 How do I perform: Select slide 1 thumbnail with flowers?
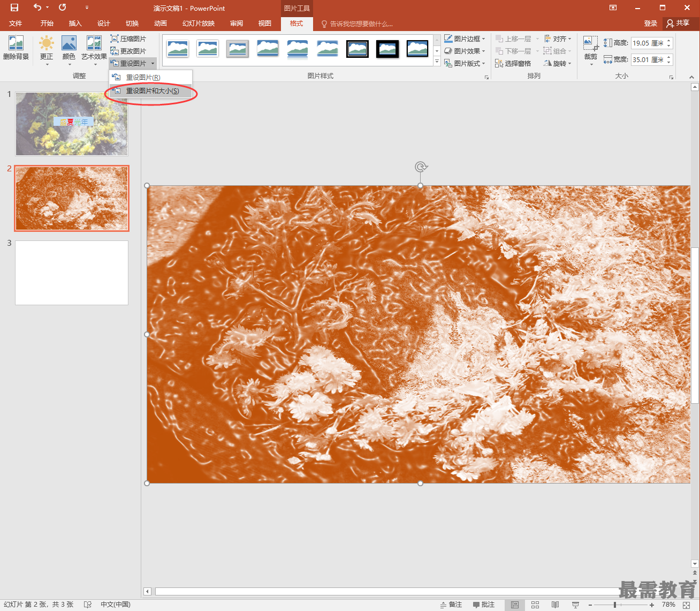72,124
